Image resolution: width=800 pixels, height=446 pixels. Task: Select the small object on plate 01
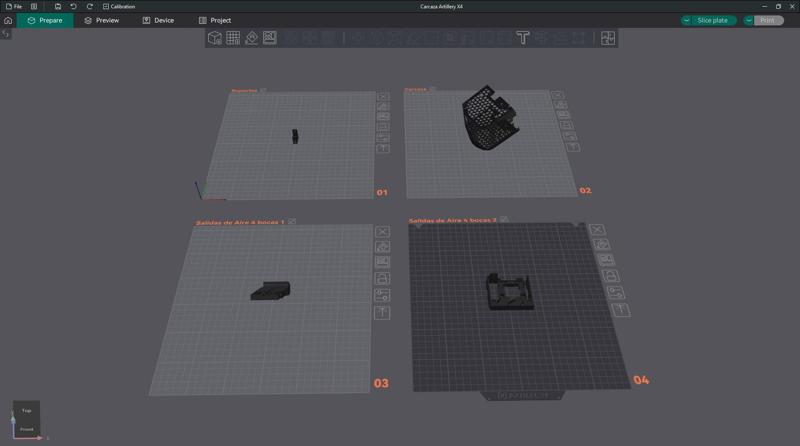point(295,136)
